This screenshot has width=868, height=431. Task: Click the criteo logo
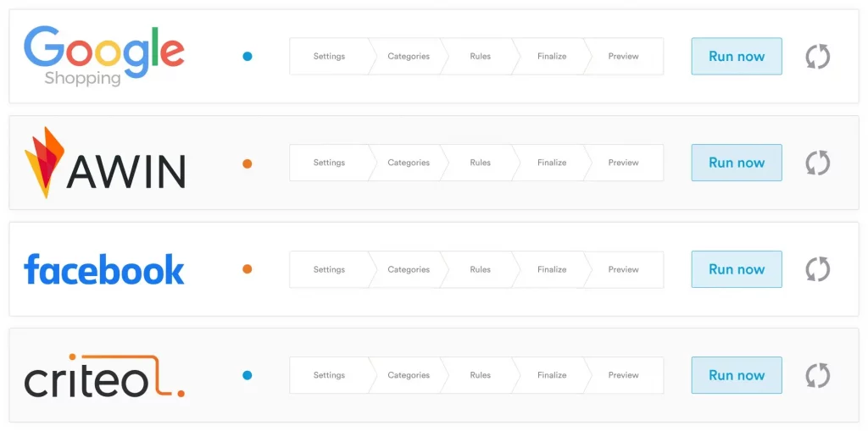point(104,376)
